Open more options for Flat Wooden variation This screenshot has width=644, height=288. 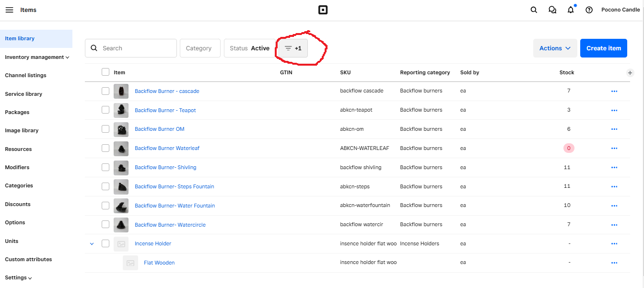tap(614, 263)
